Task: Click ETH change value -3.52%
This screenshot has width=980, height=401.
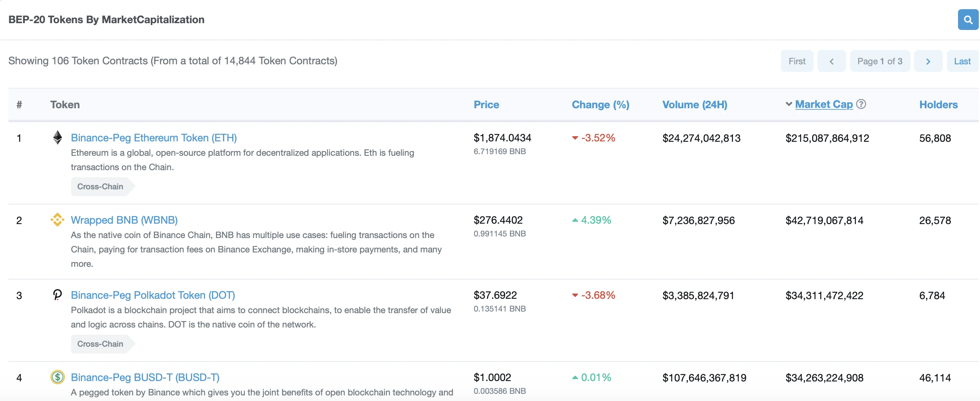Action: pos(598,138)
